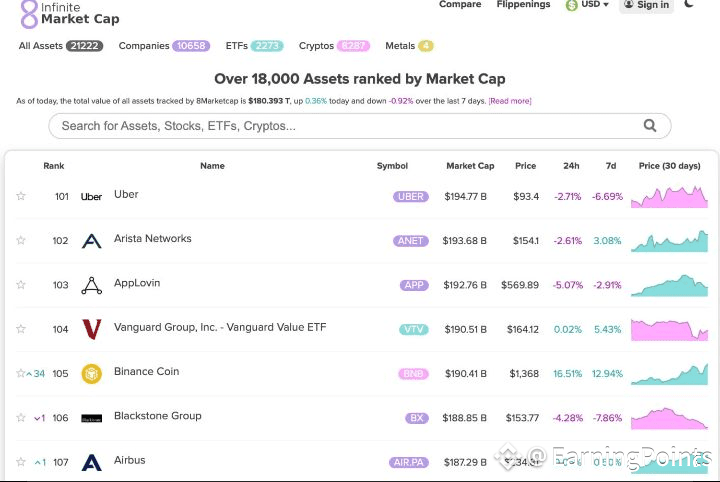
Task: Toggle favorite star for AppLovin
Action: [x=21, y=285]
